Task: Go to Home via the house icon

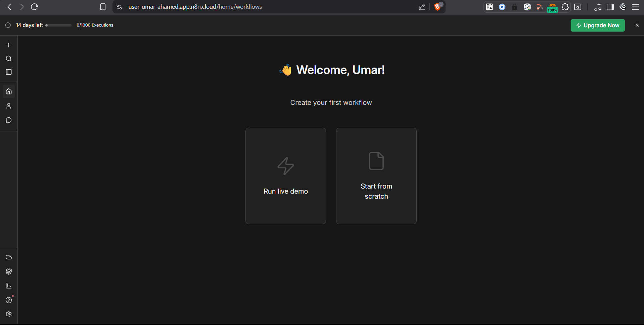Action: click(9, 91)
